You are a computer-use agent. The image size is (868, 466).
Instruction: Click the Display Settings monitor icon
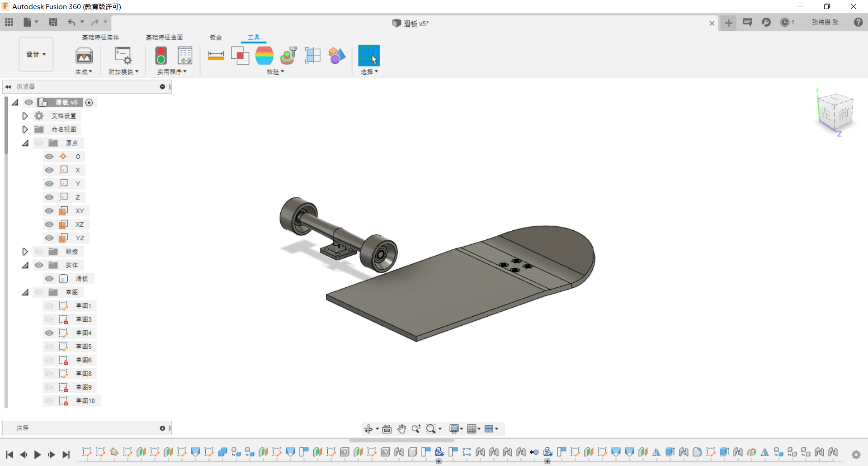tap(454, 429)
